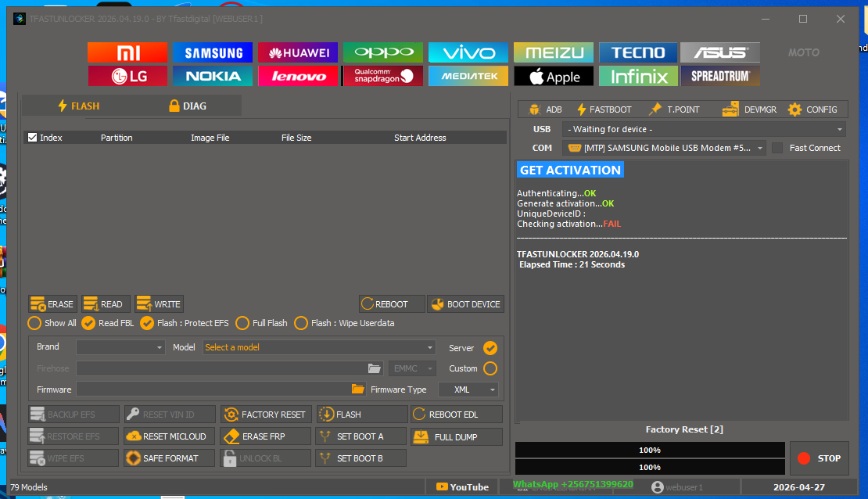
Task: Click the red STOP button
Action: click(820, 458)
